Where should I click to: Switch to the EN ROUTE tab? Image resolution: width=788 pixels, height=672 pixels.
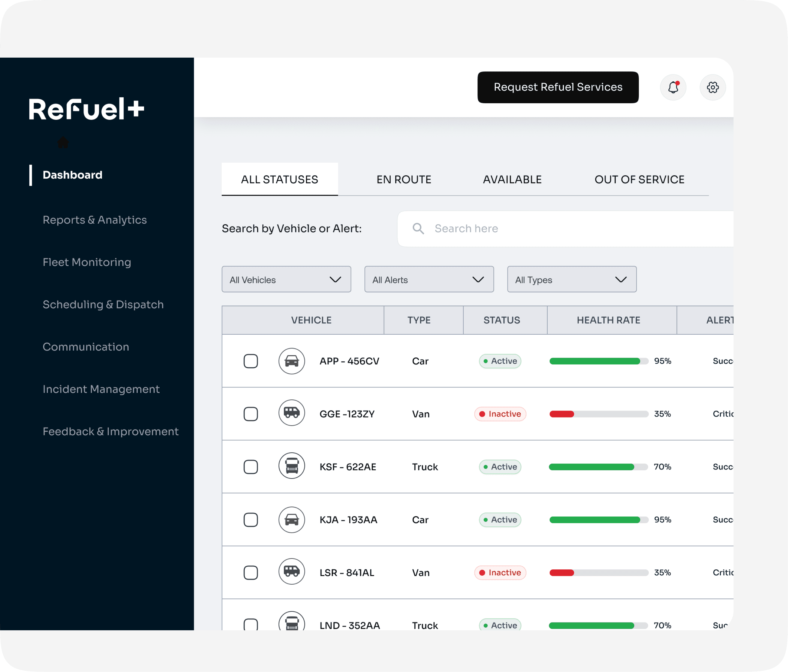click(x=404, y=179)
